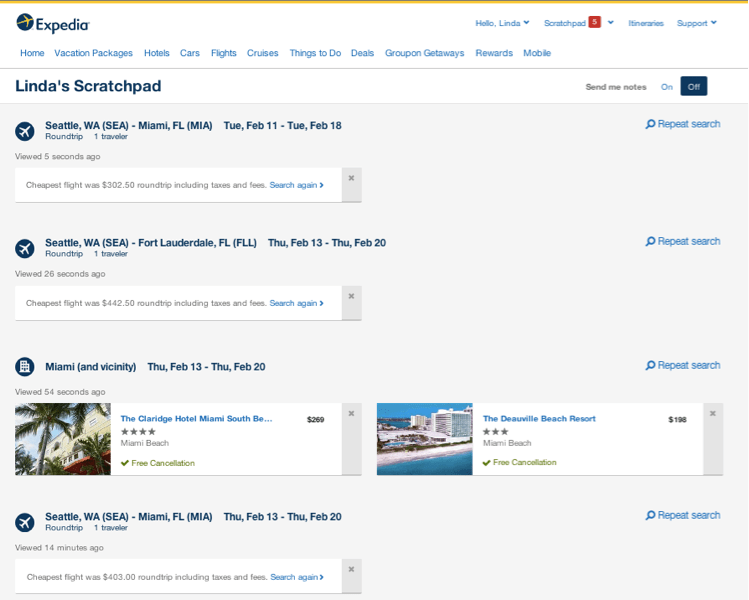Image resolution: width=749 pixels, height=600 pixels.
Task: Open the Cars tab
Action: pyautogui.click(x=190, y=53)
